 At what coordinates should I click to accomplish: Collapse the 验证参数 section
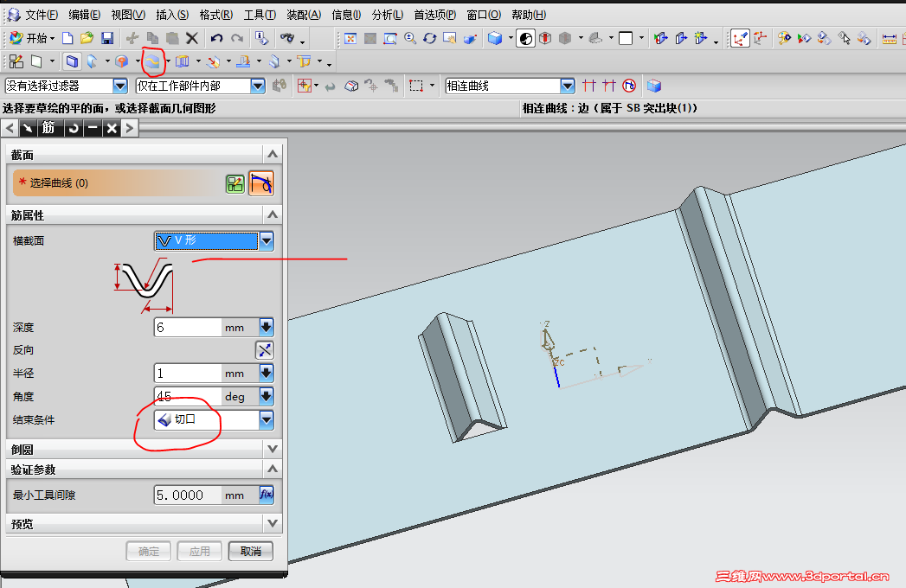(273, 469)
